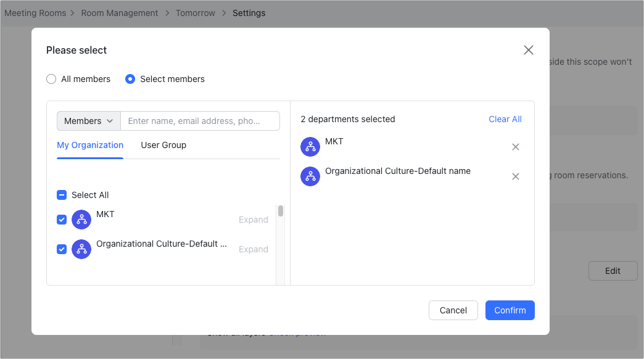
Task: Switch to My Organization tab
Action: (x=90, y=145)
